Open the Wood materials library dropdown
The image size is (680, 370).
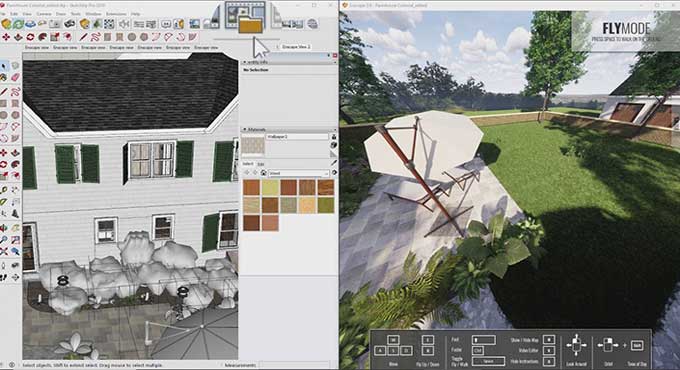pyautogui.click(x=298, y=173)
